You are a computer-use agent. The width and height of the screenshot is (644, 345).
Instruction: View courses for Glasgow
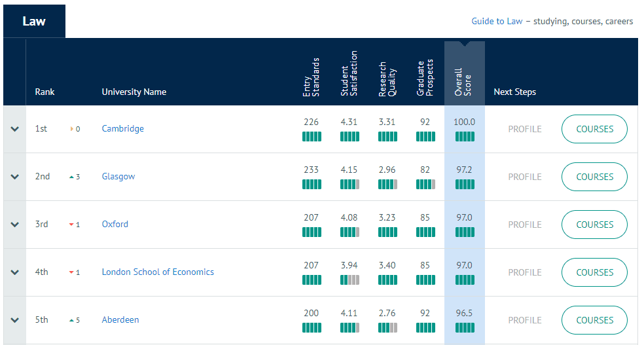[594, 177]
